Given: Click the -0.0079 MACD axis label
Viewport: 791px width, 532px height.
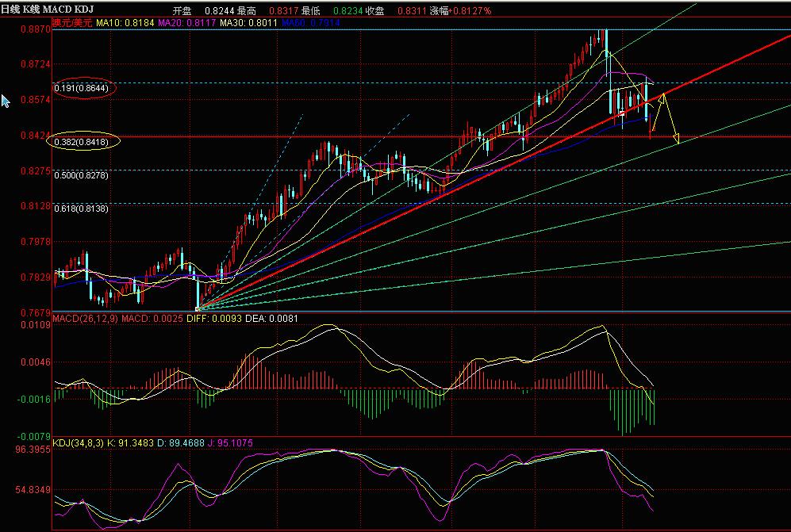Looking at the screenshot, I should [34, 437].
